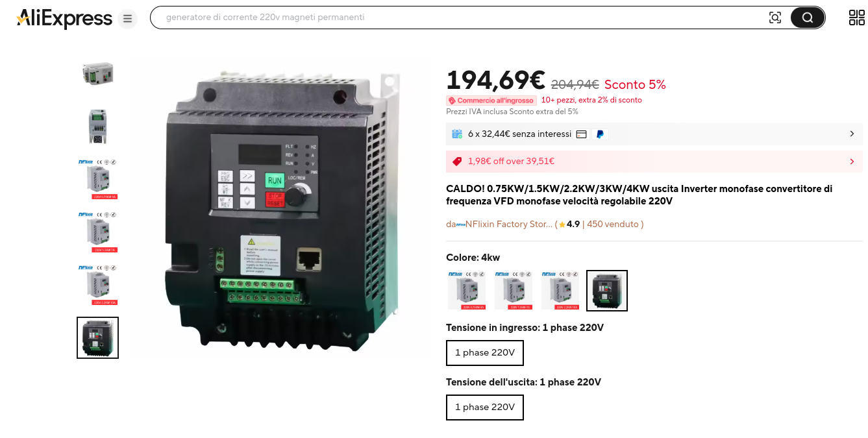Show the first product thumbnail in gallery
This screenshot has width=868, height=438.
[97, 73]
